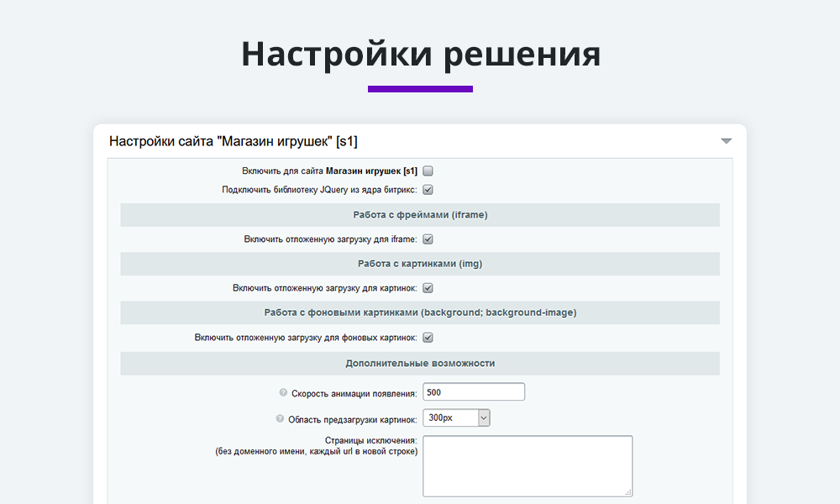The width and height of the screenshot is (840, 504).
Task: Click the Страницы исключения label
Action: 370,440
